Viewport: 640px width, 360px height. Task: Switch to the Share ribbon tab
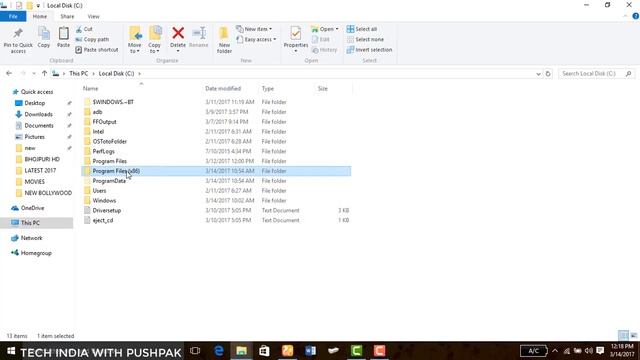67,16
